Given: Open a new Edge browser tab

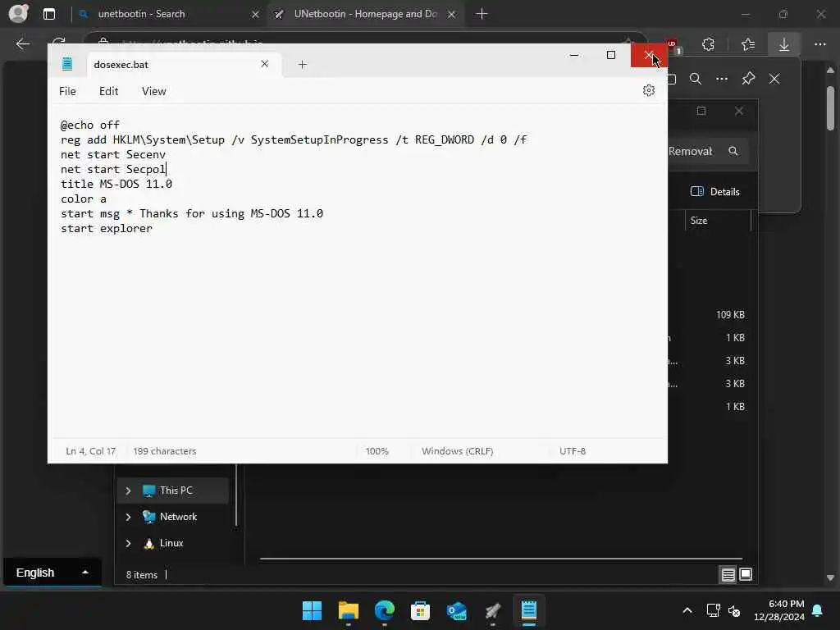Looking at the screenshot, I should (482, 14).
